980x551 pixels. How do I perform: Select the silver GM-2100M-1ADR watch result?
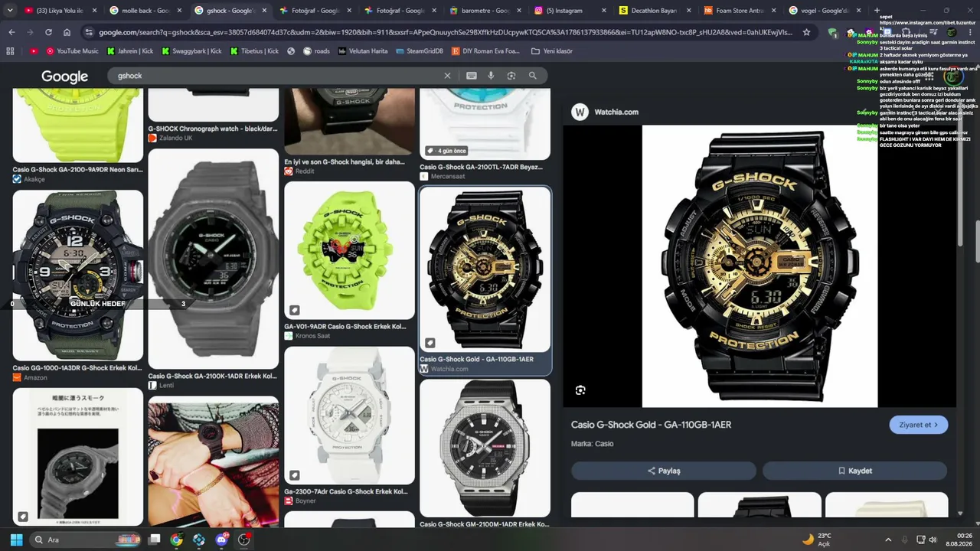tap(485, 448)
